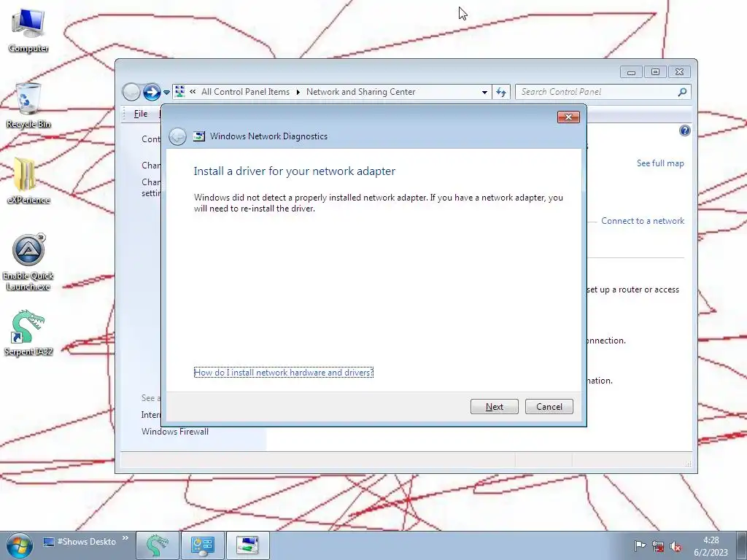Click Network and Sharing Center breadcrumb
Image resolution: width=747 pixels, height=560 pixels.
(x=360, y=92)
